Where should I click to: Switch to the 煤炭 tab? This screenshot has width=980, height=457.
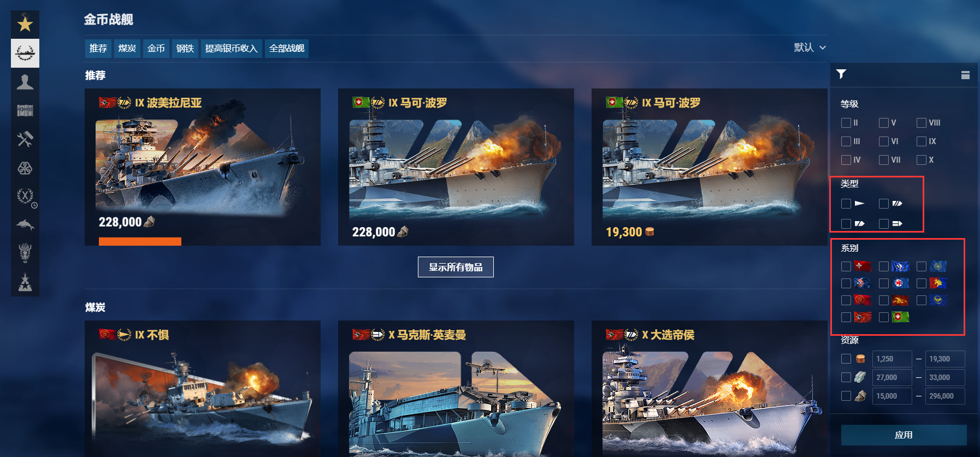[x=127, y=48]
